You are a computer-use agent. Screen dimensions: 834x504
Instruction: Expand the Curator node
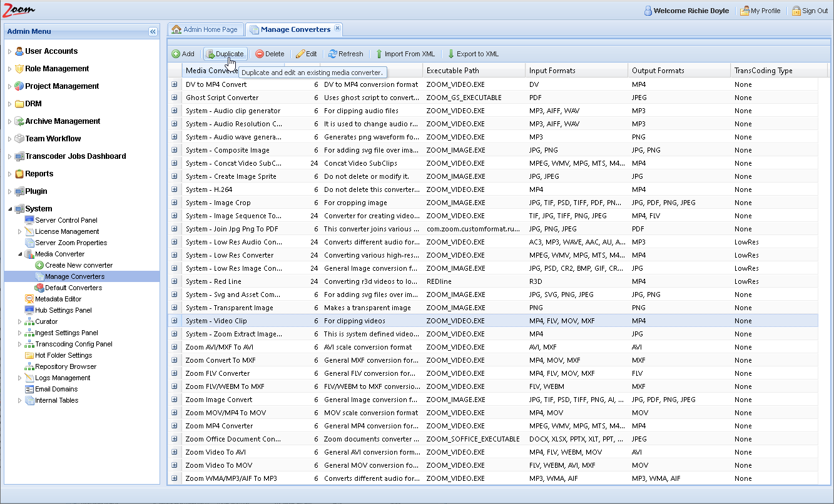pos(19,321)
